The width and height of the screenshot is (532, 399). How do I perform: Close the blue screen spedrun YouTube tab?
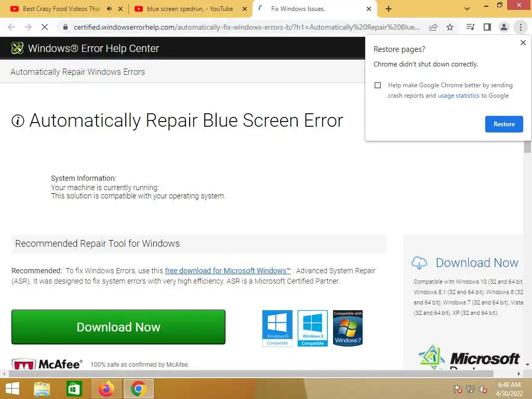(245, 9)
